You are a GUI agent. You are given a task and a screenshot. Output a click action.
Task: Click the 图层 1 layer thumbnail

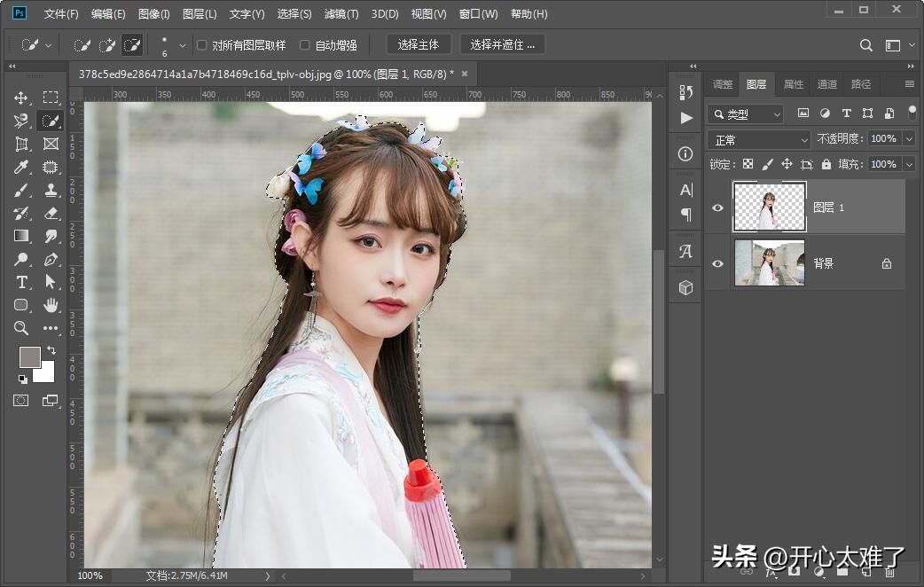(x=769, y=205)
